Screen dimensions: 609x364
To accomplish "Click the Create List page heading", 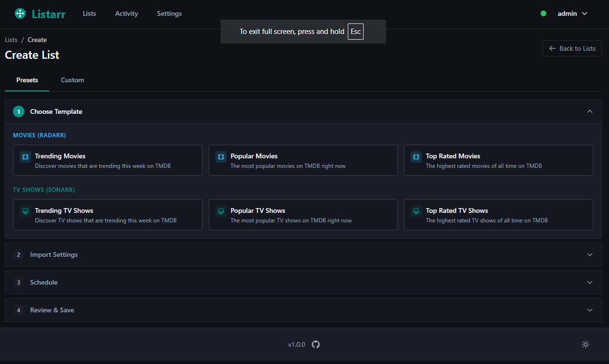I will point(32,55).
